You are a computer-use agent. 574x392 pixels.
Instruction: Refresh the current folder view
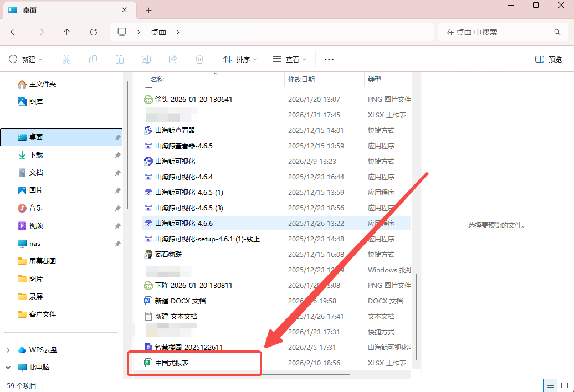[94, 32]
